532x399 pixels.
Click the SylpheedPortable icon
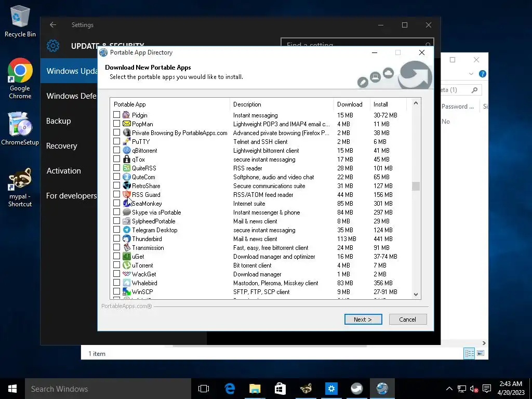click(127, 221)
